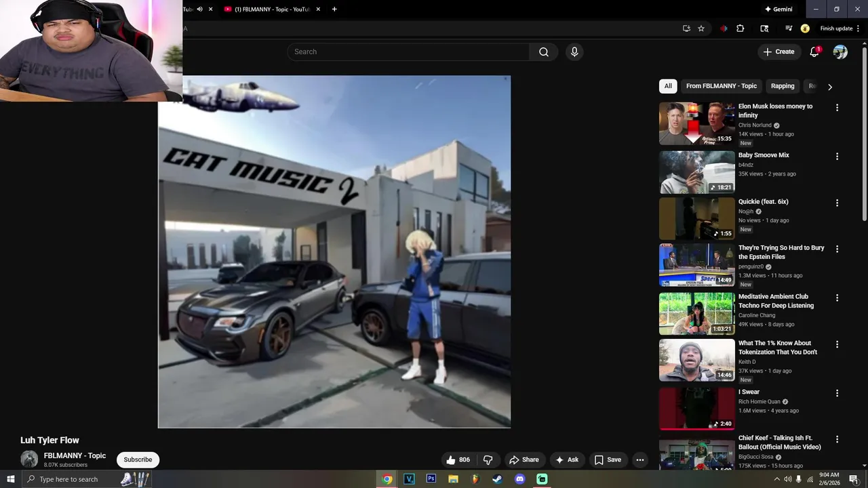Viewport: 868px width, 488px height.
Task: Open Epstein Files video thumbnail
Action: pyautogui.click(x=697, y=265)
